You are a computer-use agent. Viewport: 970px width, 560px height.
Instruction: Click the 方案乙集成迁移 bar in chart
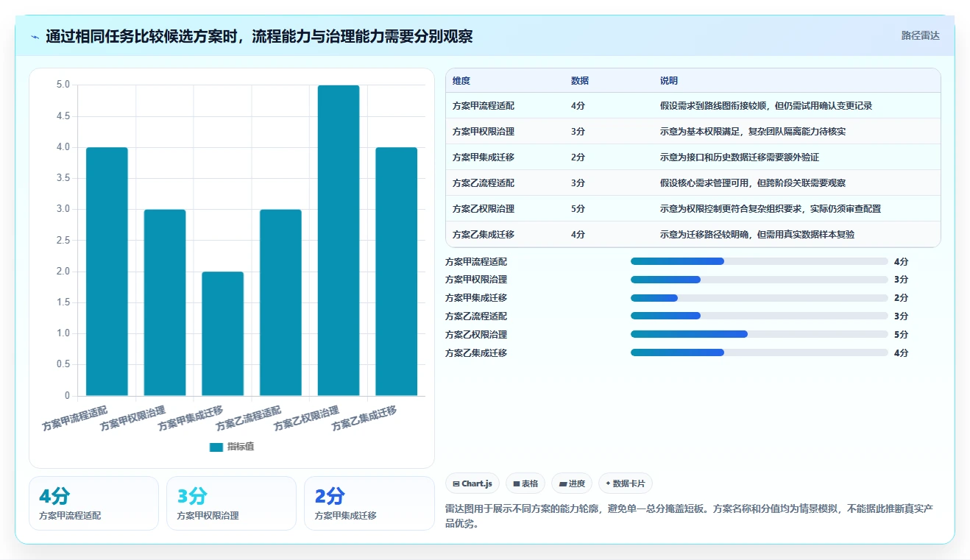click(396, 272)
